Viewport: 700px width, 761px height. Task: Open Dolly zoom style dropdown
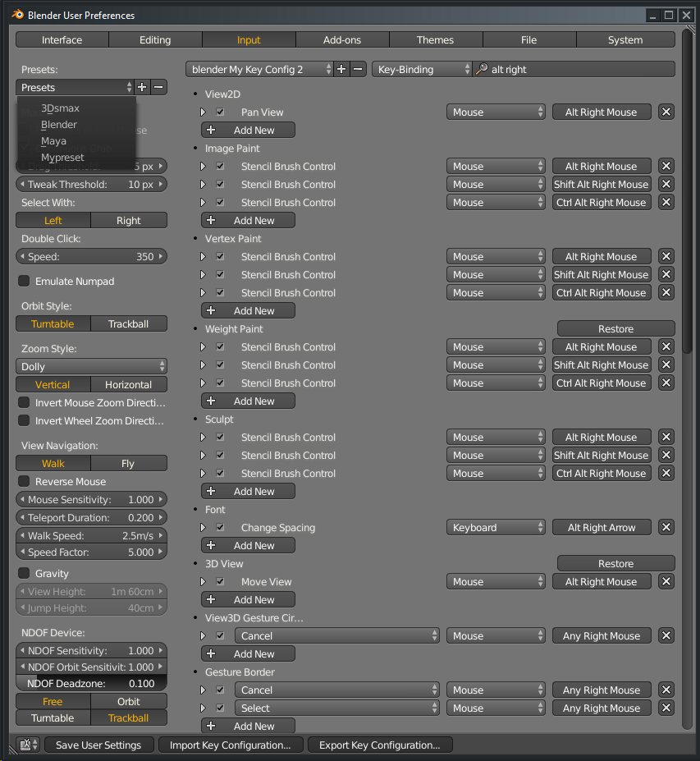click(91, 366)
